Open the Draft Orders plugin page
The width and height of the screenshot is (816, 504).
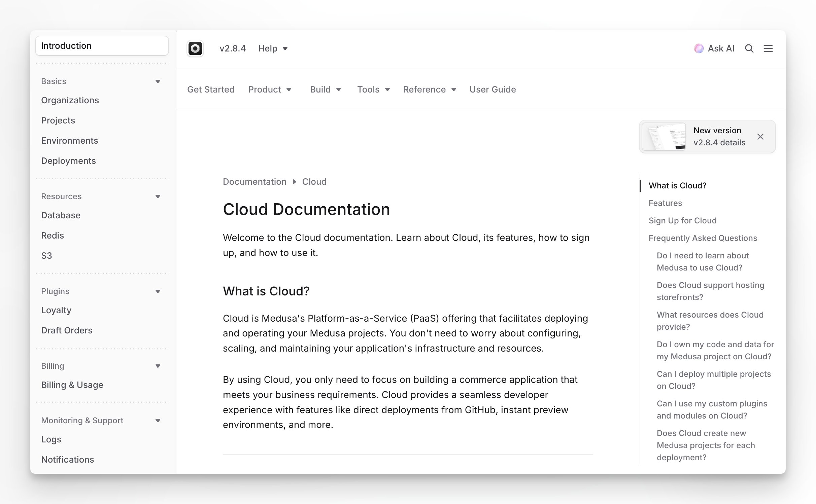[x=67, y=330]
